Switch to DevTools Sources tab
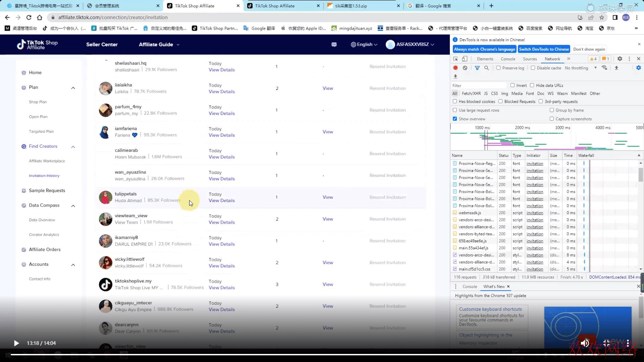Screen dimensions: 644x362 pos(530,59)
